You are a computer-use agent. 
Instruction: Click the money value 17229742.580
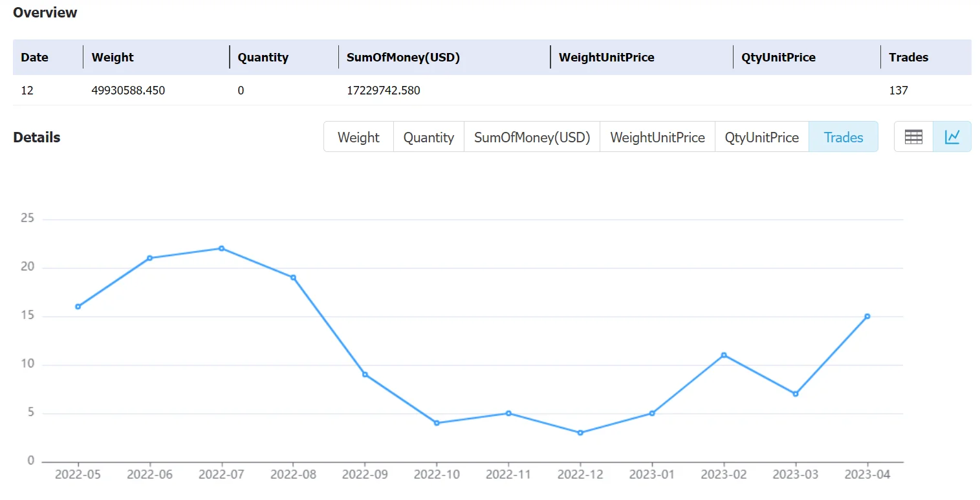click(x=384, y=91)
